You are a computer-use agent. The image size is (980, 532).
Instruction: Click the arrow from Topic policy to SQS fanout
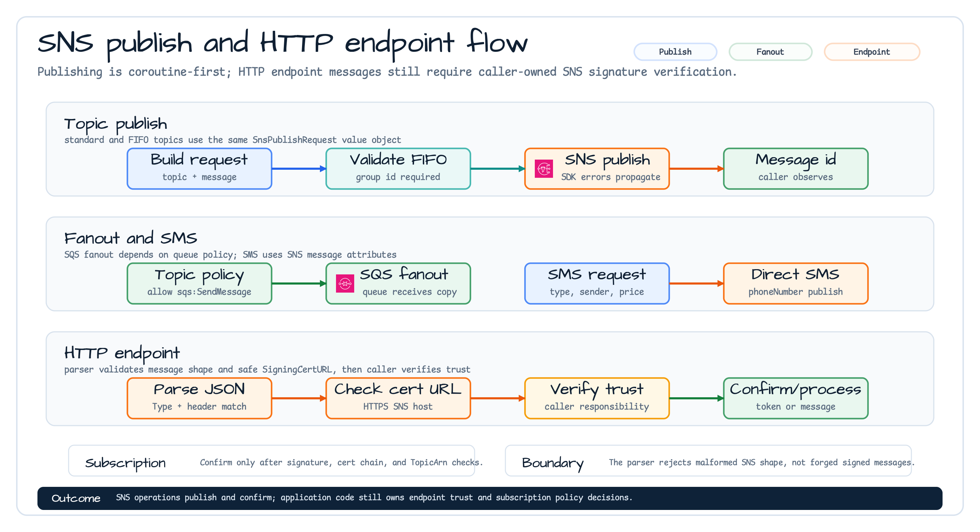coord(299,283)
